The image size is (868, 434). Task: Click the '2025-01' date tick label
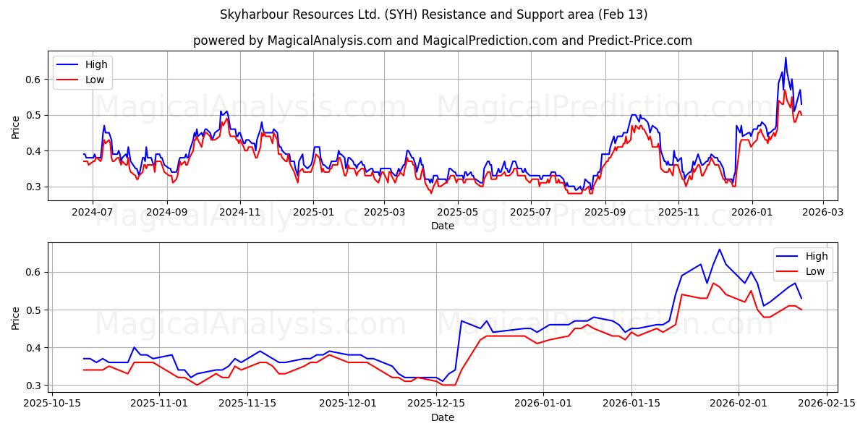point(313,212)
